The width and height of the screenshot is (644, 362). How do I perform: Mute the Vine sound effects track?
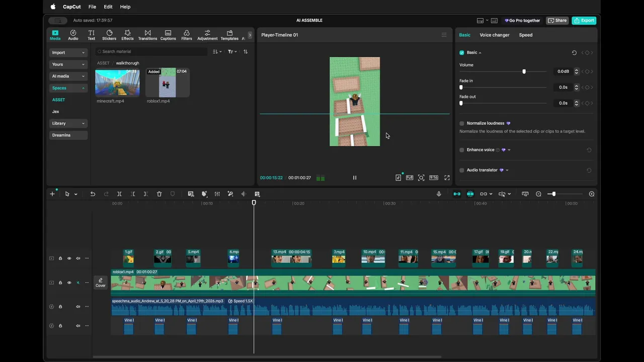(x=78, y=326)
